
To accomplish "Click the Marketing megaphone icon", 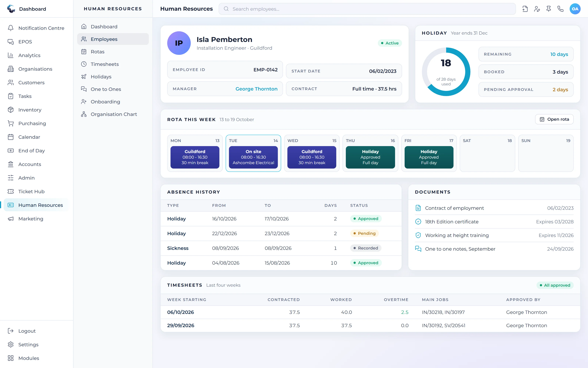I will (11, 219).
